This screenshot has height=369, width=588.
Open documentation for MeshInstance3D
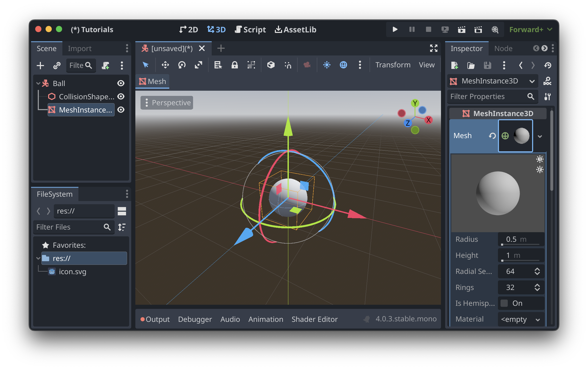coord(547,81)
